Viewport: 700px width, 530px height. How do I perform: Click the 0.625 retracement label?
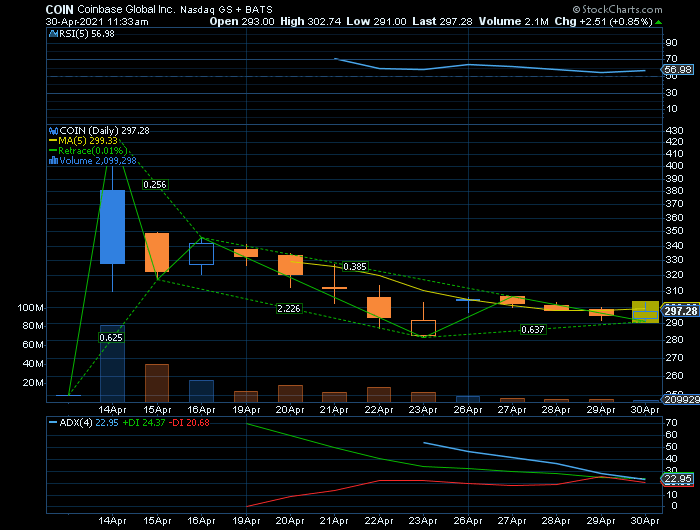[x=111, y=338]
